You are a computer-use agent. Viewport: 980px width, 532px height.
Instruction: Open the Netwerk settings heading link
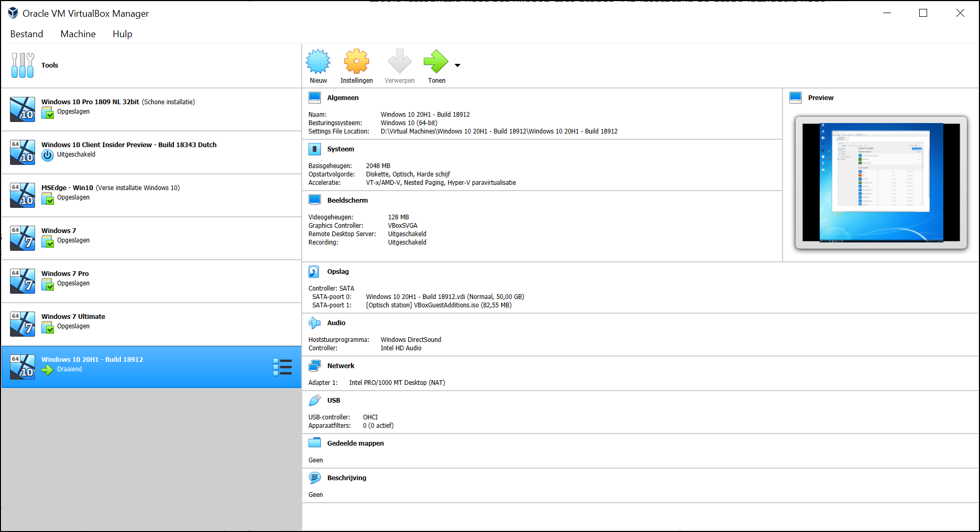point(340,366)
